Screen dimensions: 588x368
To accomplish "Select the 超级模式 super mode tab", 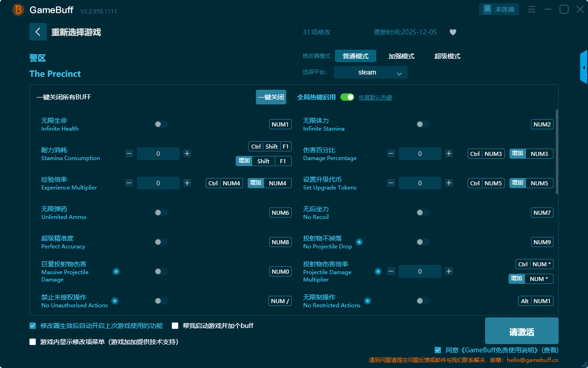I will tap(447, 56).
